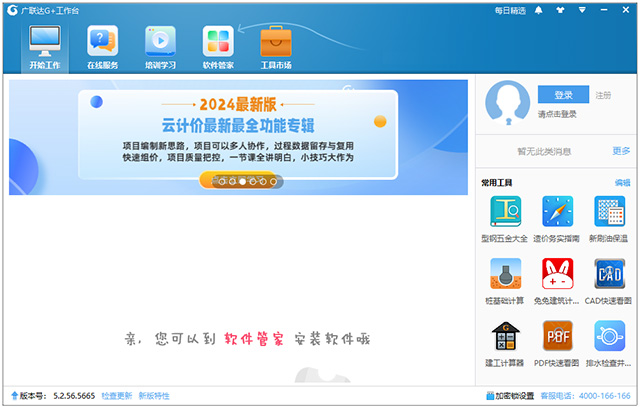Select the fourth banner carousel dot

click(253, 182)
